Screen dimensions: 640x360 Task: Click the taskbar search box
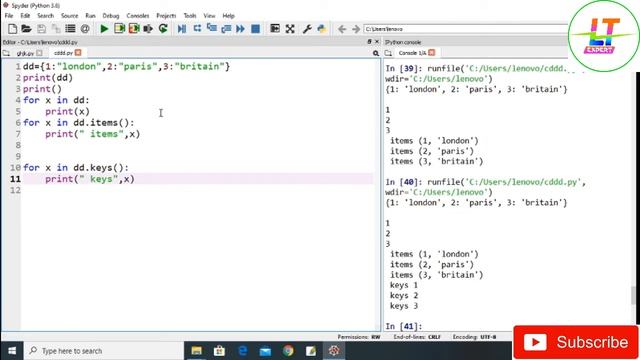point(104,351)
